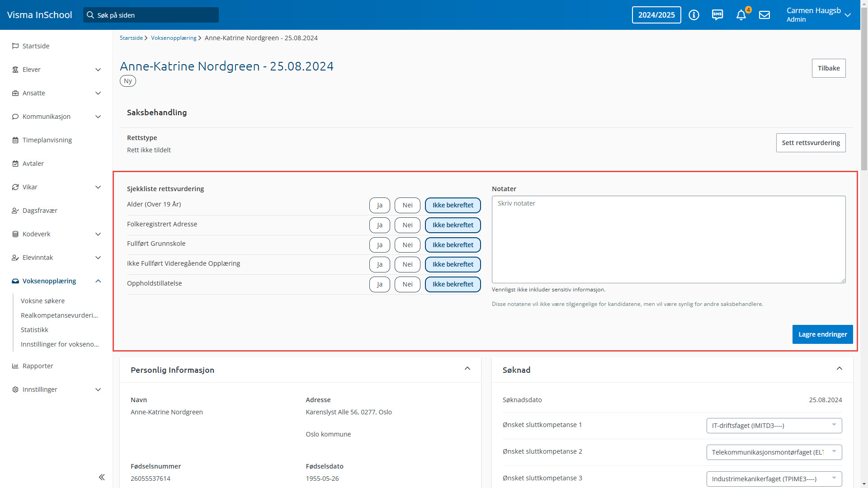The height and width of the screenshot is (488, 868).
Task: Open the SMS message icon
Action: click(x=717, y=15)
